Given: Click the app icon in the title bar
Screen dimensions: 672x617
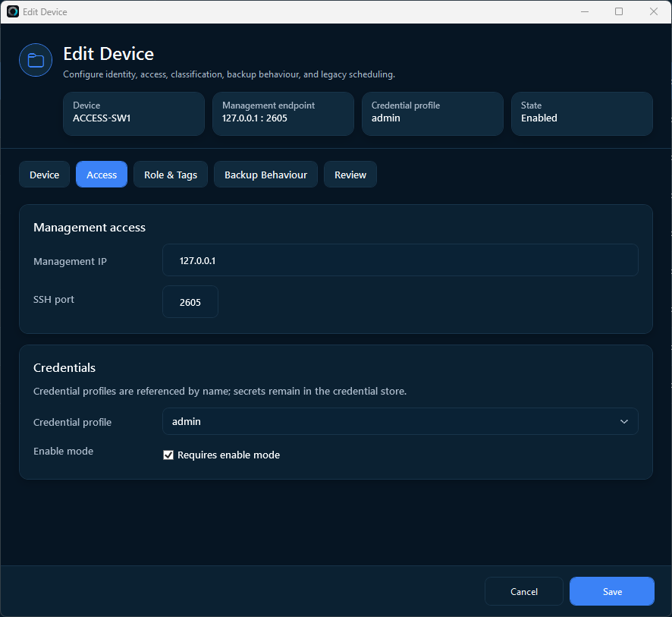Looking at the screenshot, I should (x=13, y=11).
